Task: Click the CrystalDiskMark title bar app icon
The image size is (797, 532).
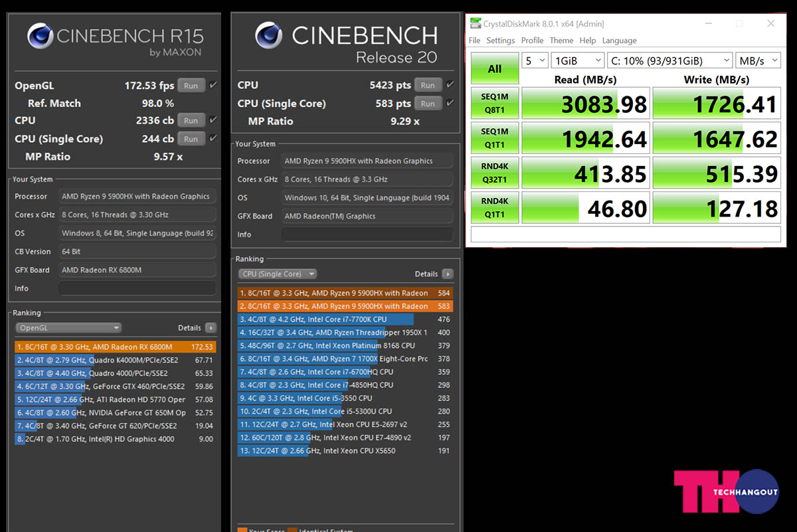Action: point(475,24)
